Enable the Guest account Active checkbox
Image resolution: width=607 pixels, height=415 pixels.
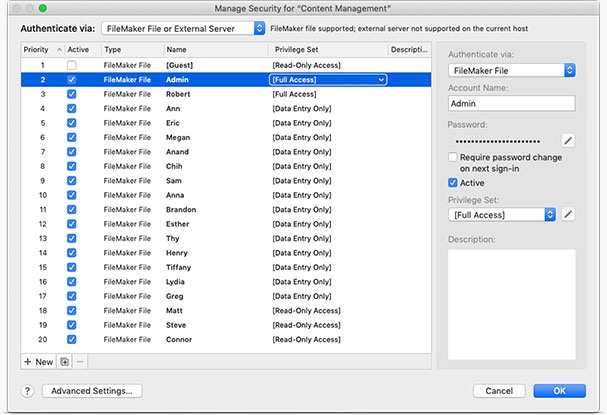71,64
